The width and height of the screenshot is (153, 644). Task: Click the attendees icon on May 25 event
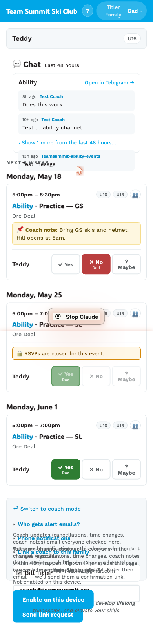coord(136,313)
